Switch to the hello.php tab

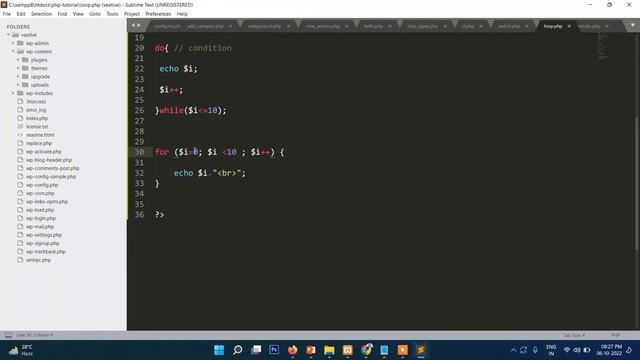373,26
